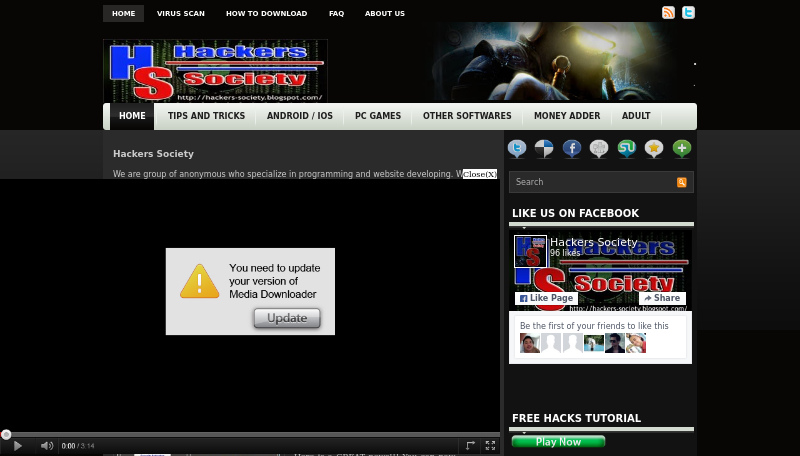Select TIPS AND TRICKS tab
This screenshot has width=800, height=456.
coord(206,116)
